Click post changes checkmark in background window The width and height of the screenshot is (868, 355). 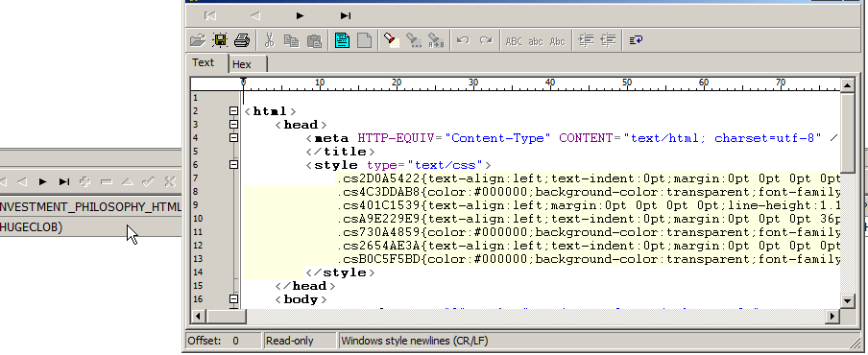[x=149, y=181]
